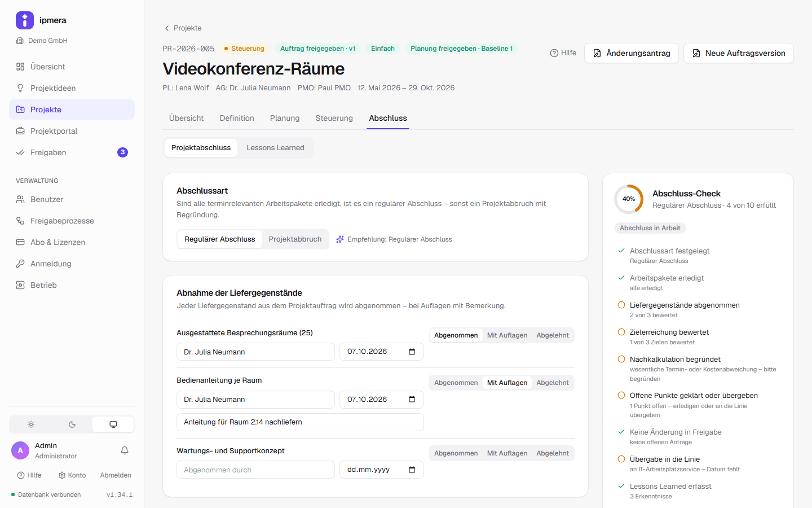Click the ipmera logo icon

[25, 20]
